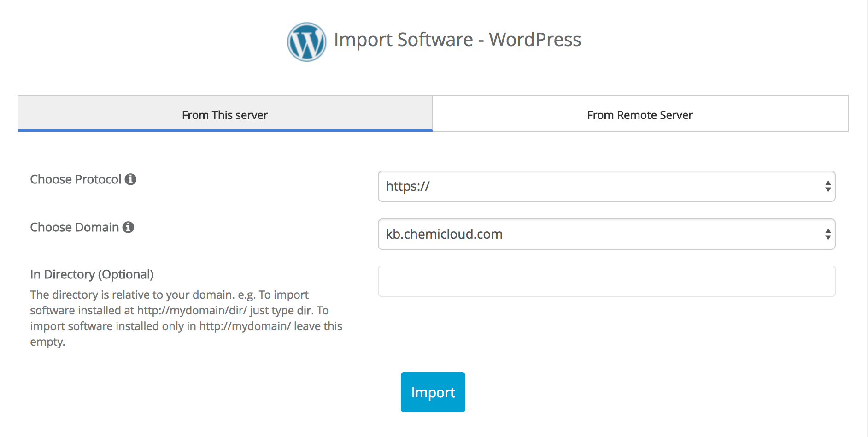Click the word empty in directory help text
Image resolution: width=868 pixels, height=437 pixels.
tap(47, 342)
